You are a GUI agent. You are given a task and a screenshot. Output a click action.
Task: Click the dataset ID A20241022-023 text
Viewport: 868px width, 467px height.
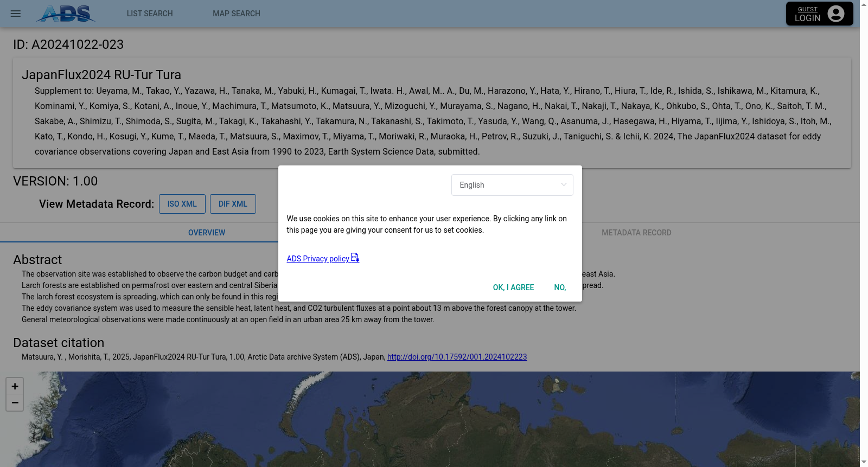pyautogui.click(x=68, y=44)
